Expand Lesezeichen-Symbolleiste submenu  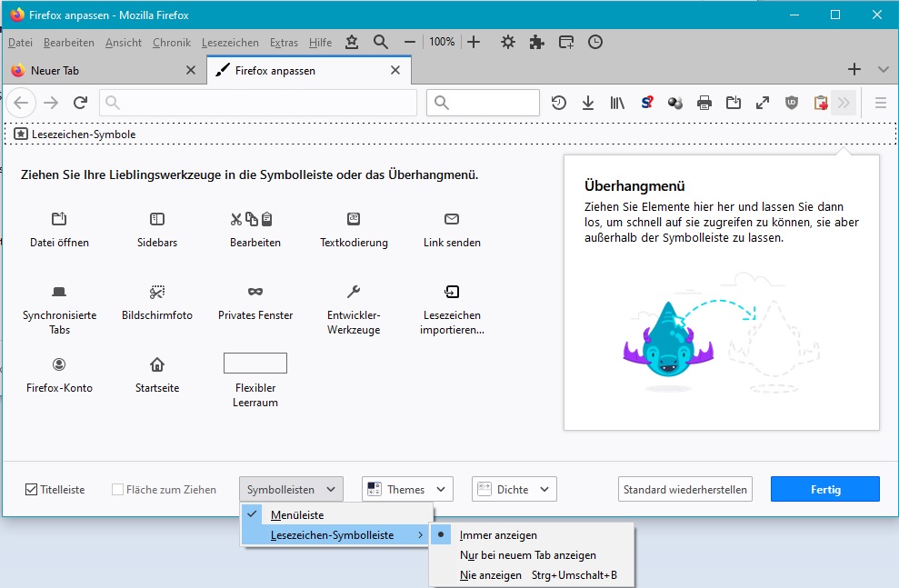click(337, 535)
